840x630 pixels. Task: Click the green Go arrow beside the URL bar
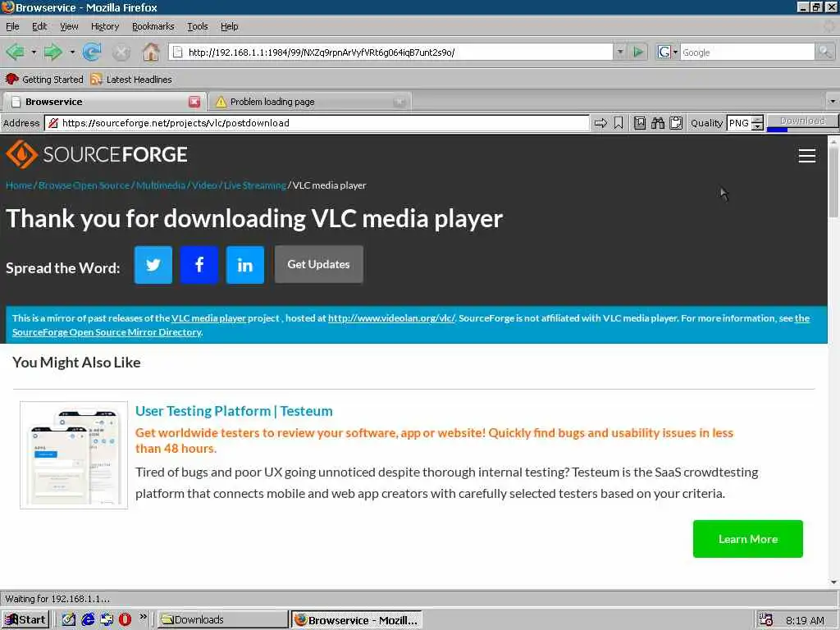pos(638,52)
